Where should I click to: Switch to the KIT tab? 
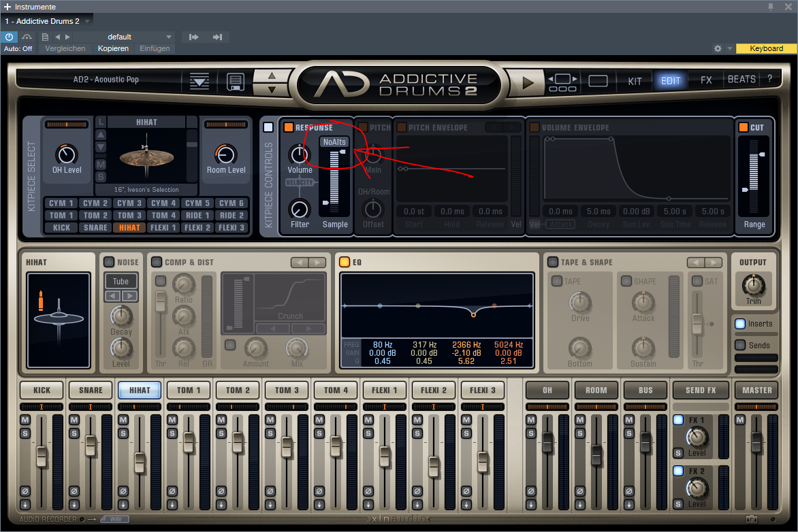635,80
